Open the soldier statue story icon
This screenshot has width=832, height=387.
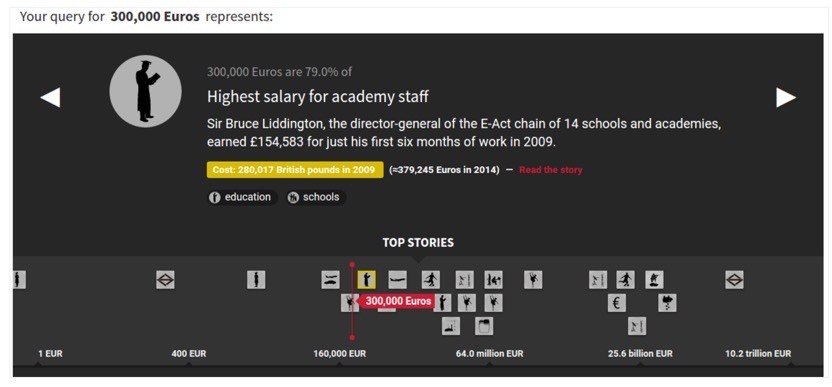coord(654,280)
